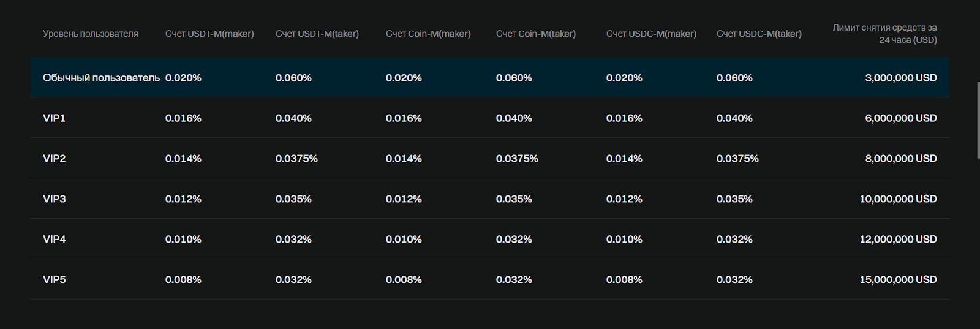The width and height of the screenshot is (980, 329).
Task: Click the Уровень пользователя column header
Action: 90,34
